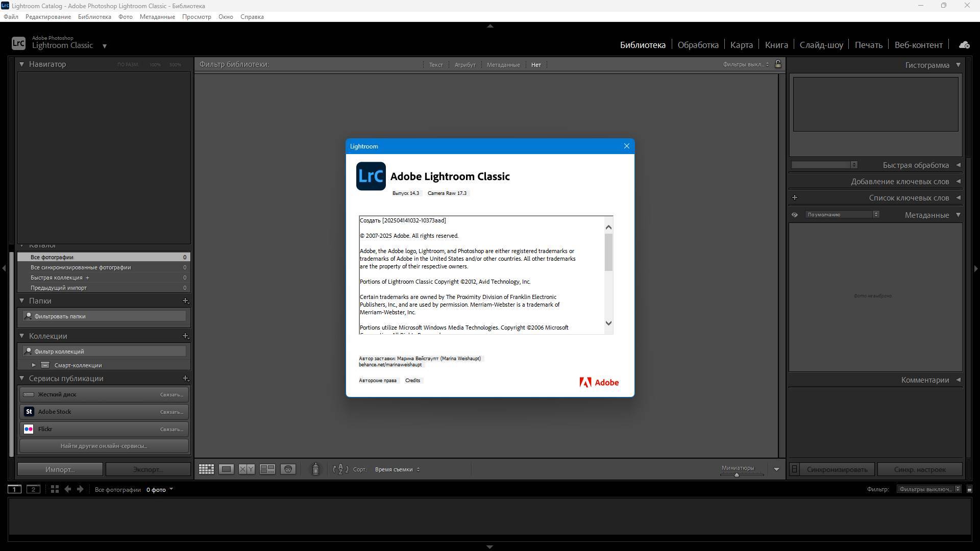Open Compare view XY icon
980x551 pixels.
coord(247,469)
